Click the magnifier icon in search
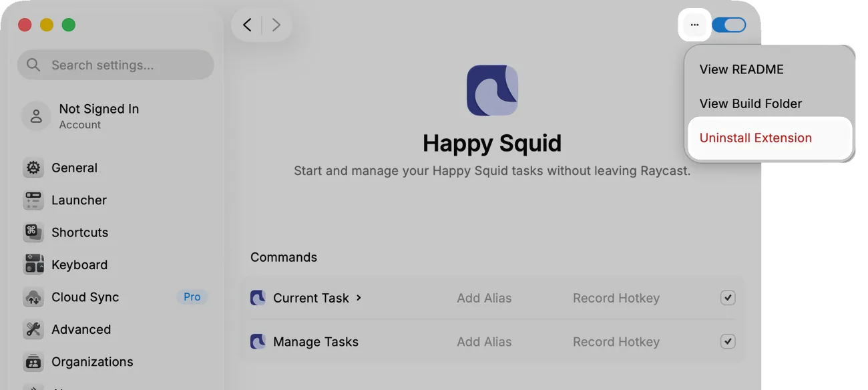Screen dimensions: 868x390 click(33, 65)
